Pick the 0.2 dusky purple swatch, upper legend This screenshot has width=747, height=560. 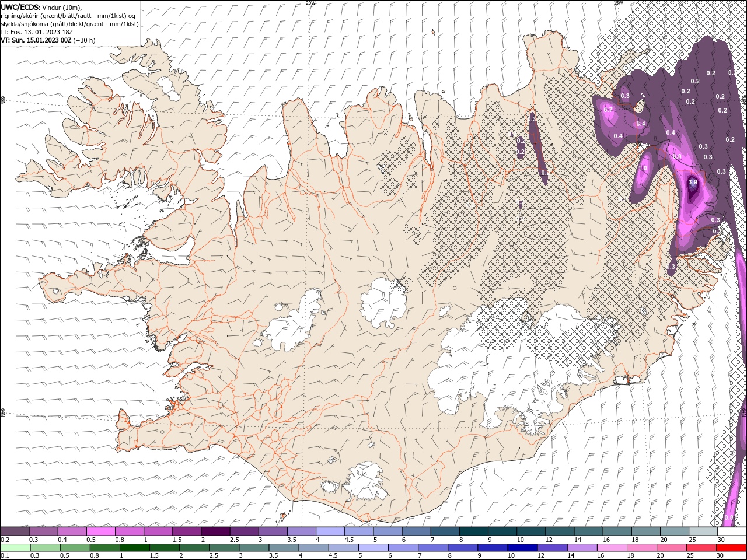click(15, 531)
